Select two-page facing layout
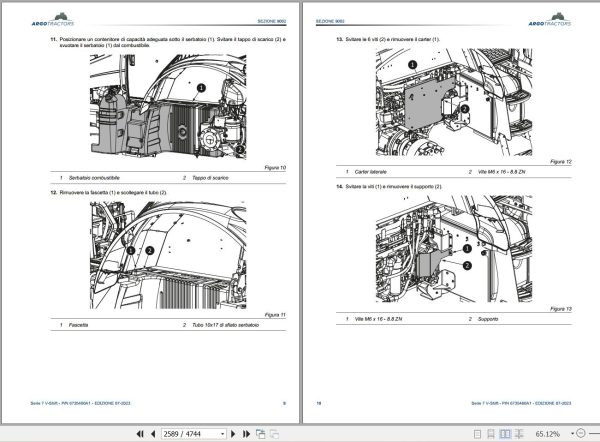 (505, 434)
